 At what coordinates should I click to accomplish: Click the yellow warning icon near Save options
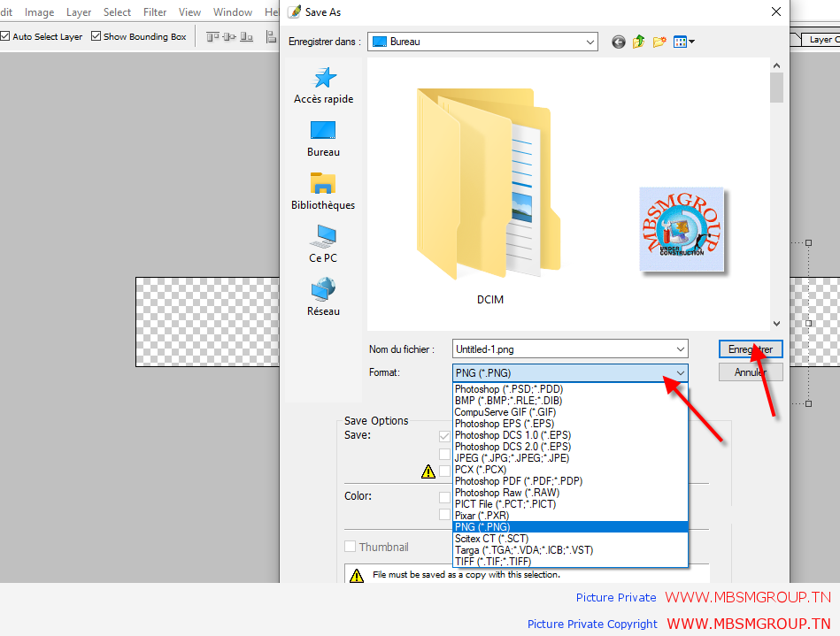click(428, 471)
